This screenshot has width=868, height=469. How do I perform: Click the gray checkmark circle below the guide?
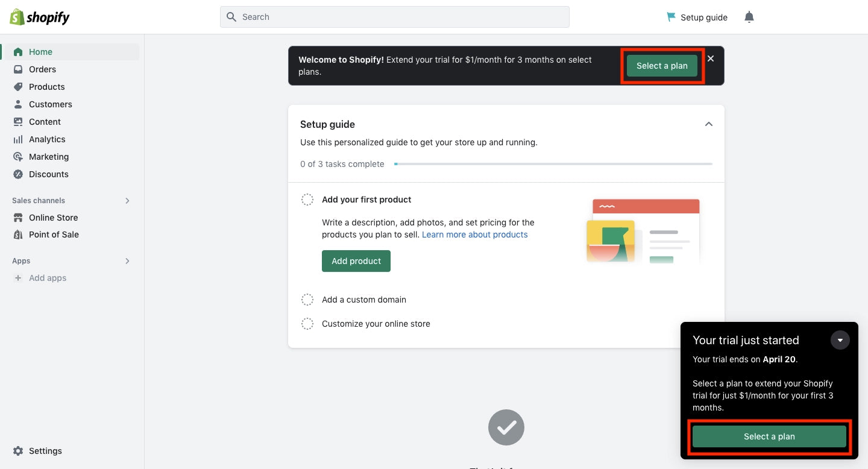506,428
